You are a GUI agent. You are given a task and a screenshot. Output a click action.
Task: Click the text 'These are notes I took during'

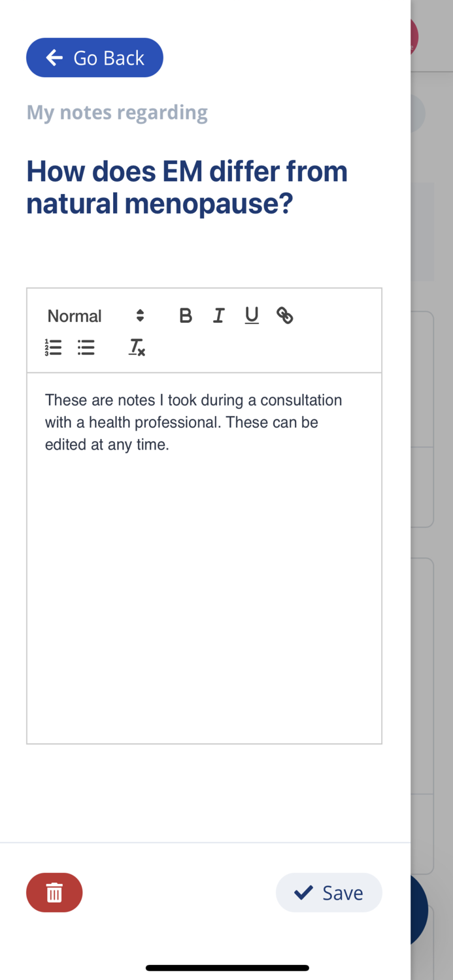coord(143,400)
